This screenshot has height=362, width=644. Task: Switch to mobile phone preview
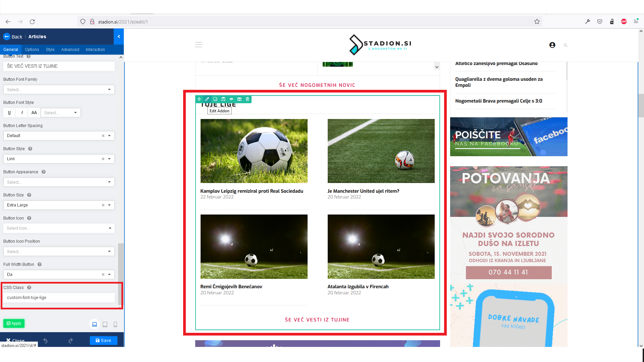[115, 324]
